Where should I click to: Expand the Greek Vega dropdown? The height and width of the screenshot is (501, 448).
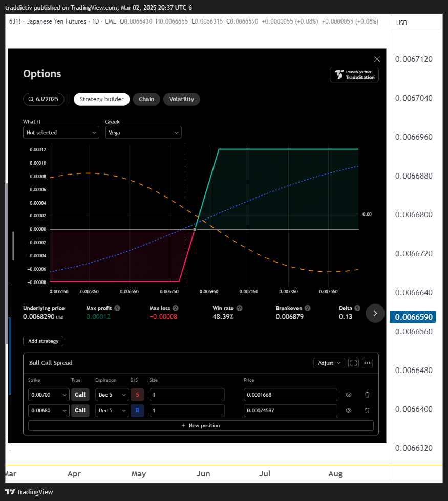click(143, 132)
